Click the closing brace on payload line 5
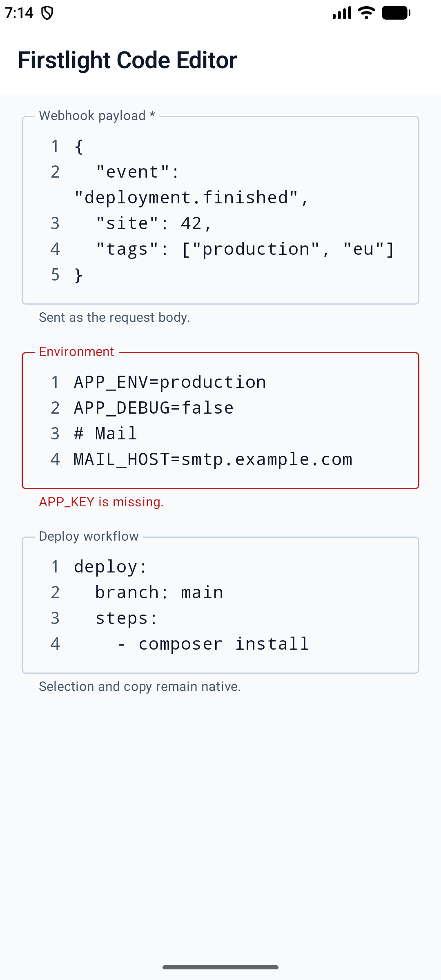Screen dimensions: 441x980 coord(79,275)
